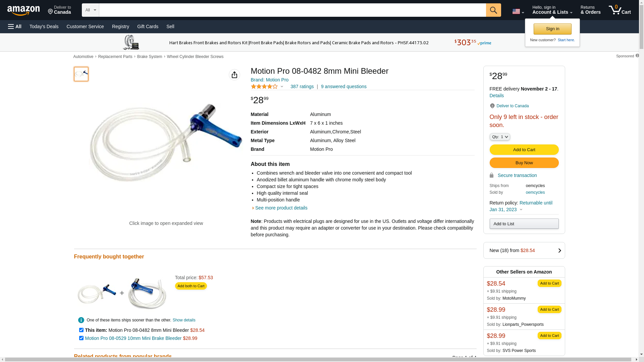
Task: Open the All hamburger menu
Action: pos(15,26)
